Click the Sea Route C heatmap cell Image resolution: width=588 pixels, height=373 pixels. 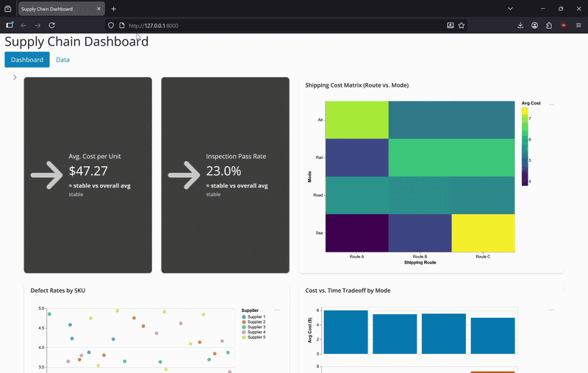483,232
